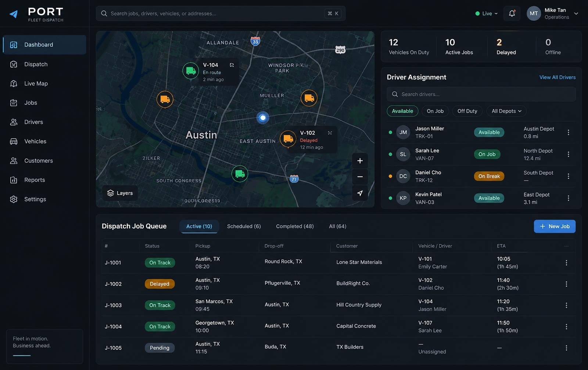
Task: Open options menu for Jason Miller
Action: click(568, 133)
